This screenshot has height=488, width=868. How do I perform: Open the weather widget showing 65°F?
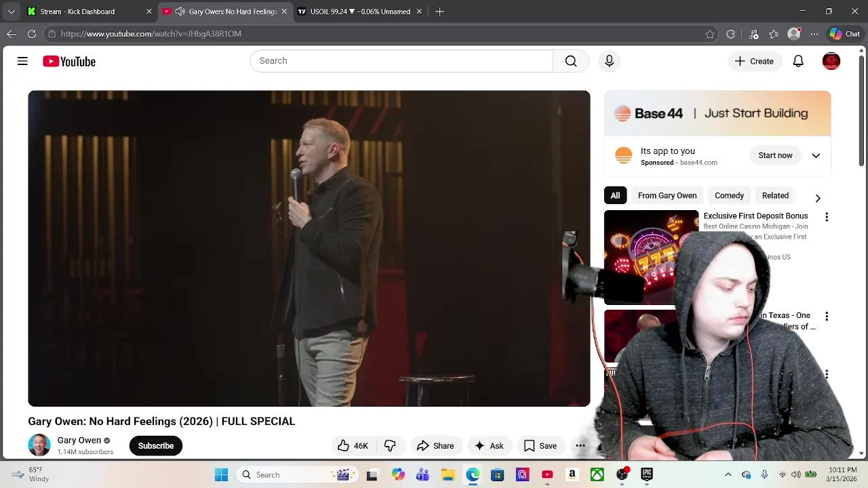pyautogui.click(x=31, y=474)
